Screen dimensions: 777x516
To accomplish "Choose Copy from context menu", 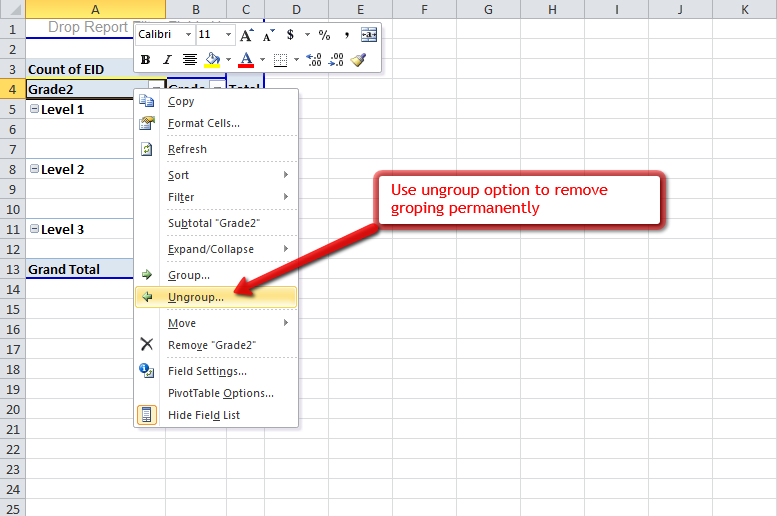I will coord(216,101).
